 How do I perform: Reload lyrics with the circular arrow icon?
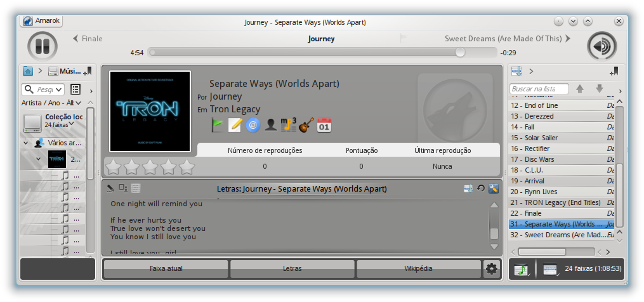(x=481, y=188)
